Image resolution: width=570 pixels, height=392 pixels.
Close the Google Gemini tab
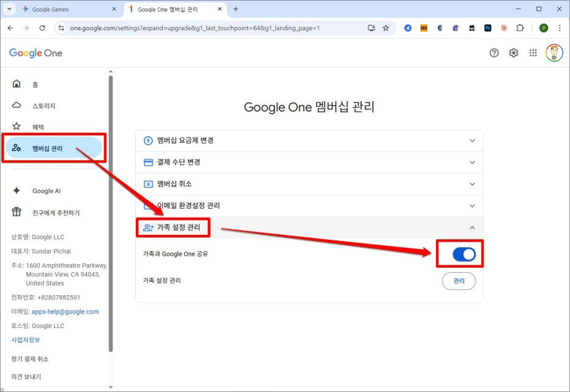(114, 9)
